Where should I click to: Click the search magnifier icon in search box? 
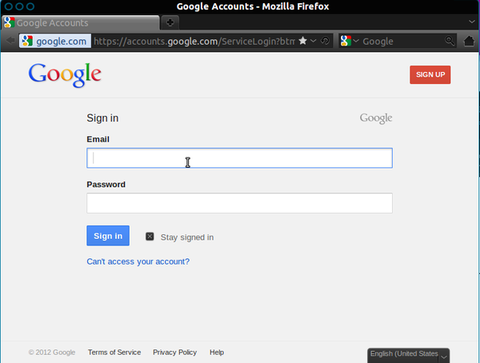click(450, 41)
